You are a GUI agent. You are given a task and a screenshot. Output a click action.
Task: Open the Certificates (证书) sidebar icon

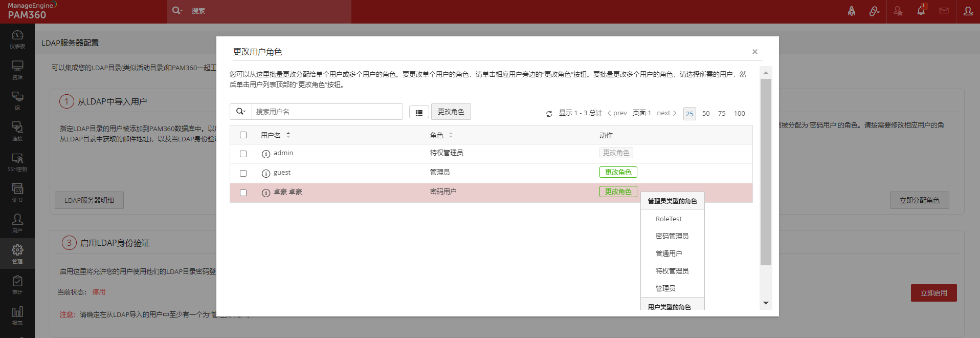pos(17,193)
